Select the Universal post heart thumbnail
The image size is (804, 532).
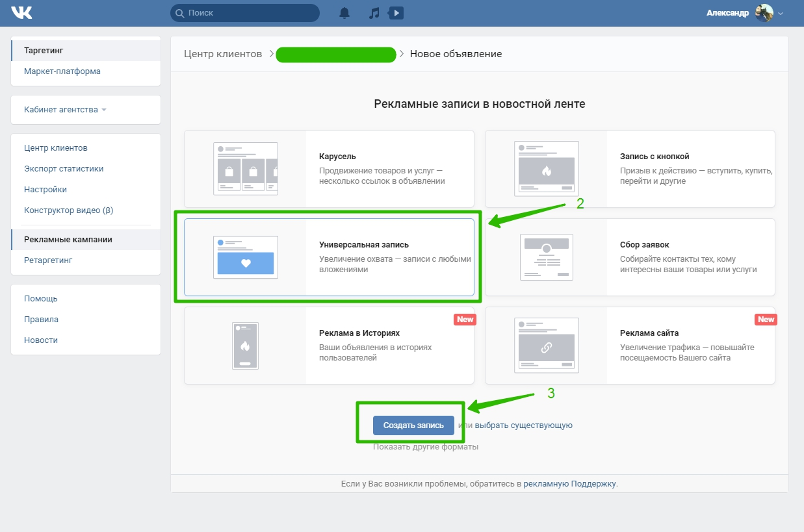(245, 257)
